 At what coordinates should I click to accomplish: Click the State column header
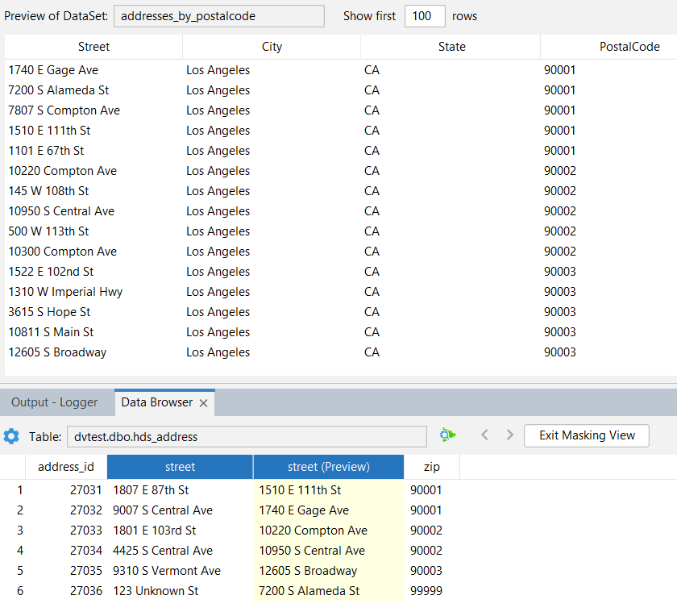[451, 47]
